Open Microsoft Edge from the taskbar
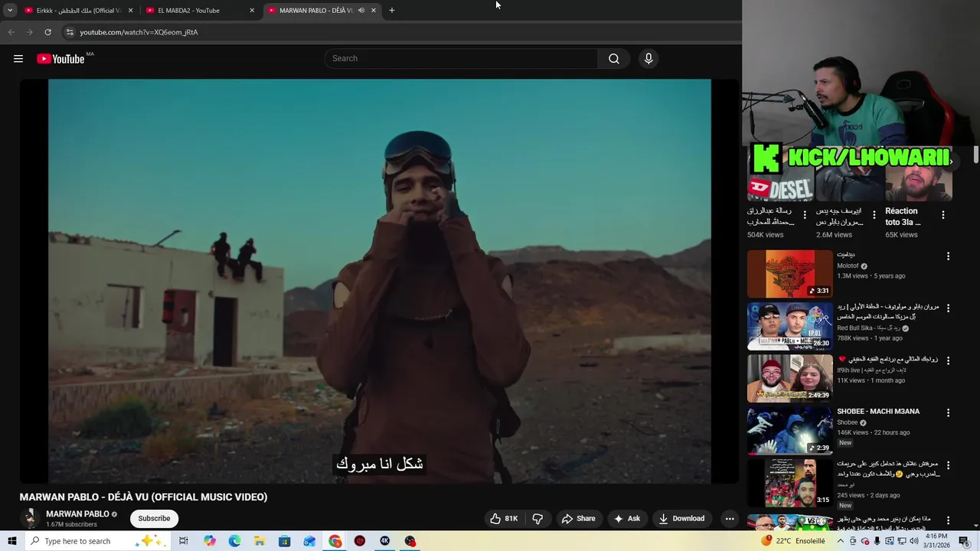Viewport: 980px width, 551px height. pyautogui.click(x=235, y=541)
